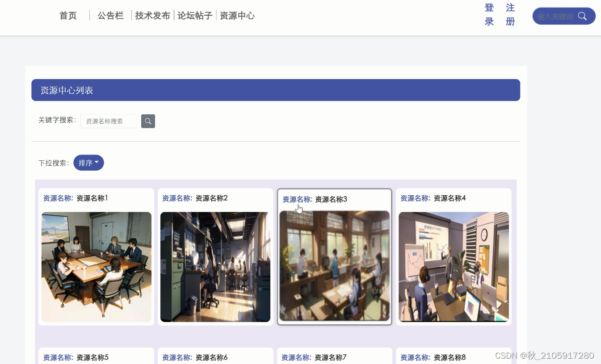The image size is (601, 364).
Task: Click the 资源中心列表 header
Action: 276,90
